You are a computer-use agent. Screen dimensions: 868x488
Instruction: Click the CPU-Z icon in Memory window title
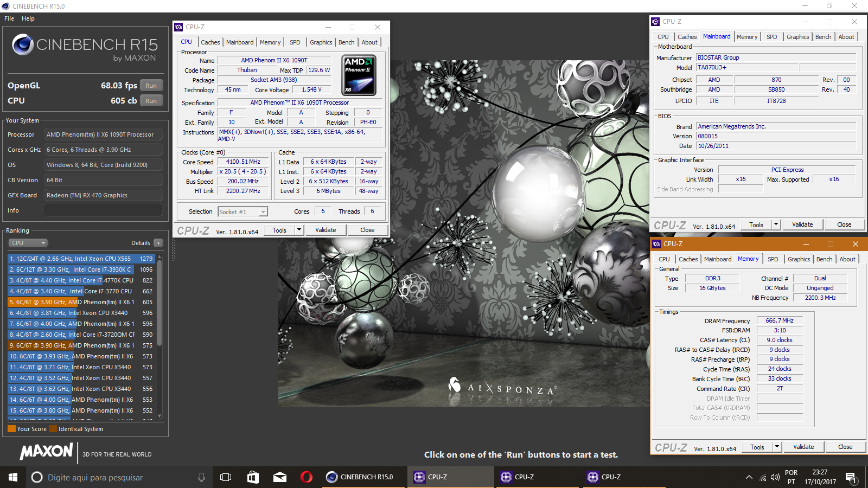(656, 244)
